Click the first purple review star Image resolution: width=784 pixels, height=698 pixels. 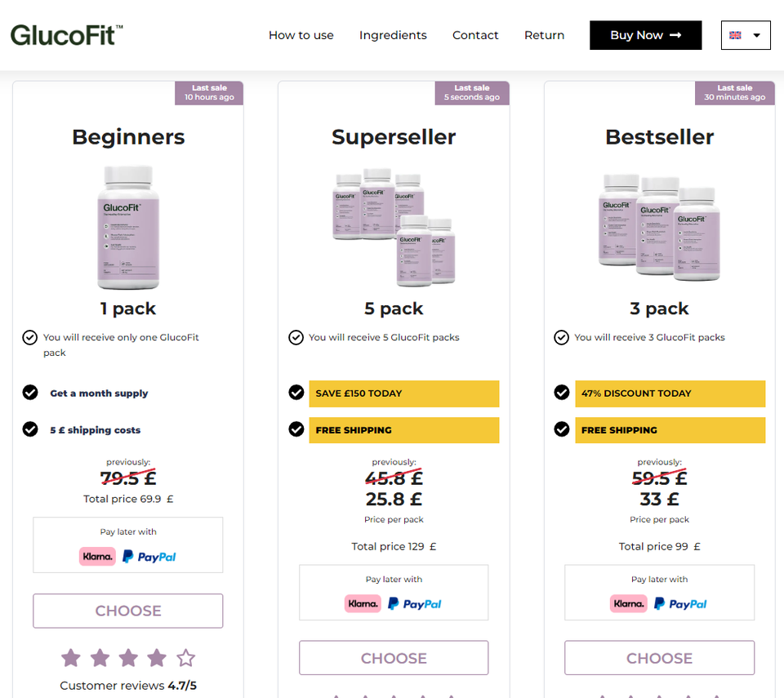(71, 657)
